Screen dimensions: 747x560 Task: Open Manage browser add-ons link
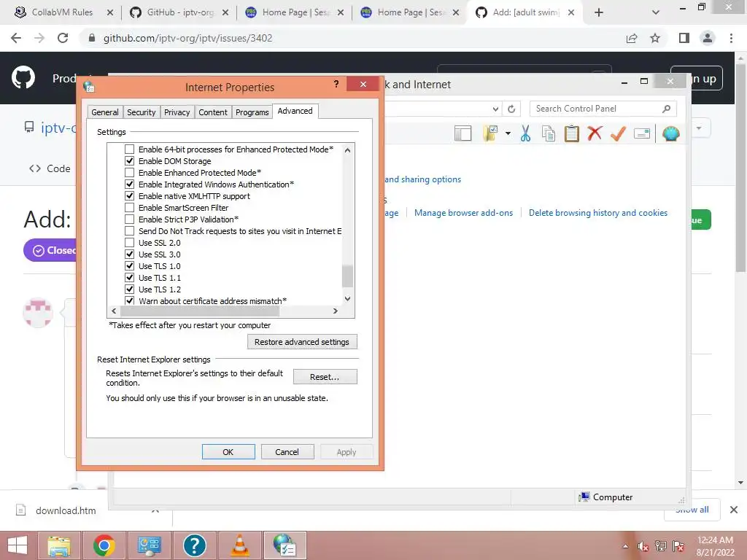[x=463, y=213]
